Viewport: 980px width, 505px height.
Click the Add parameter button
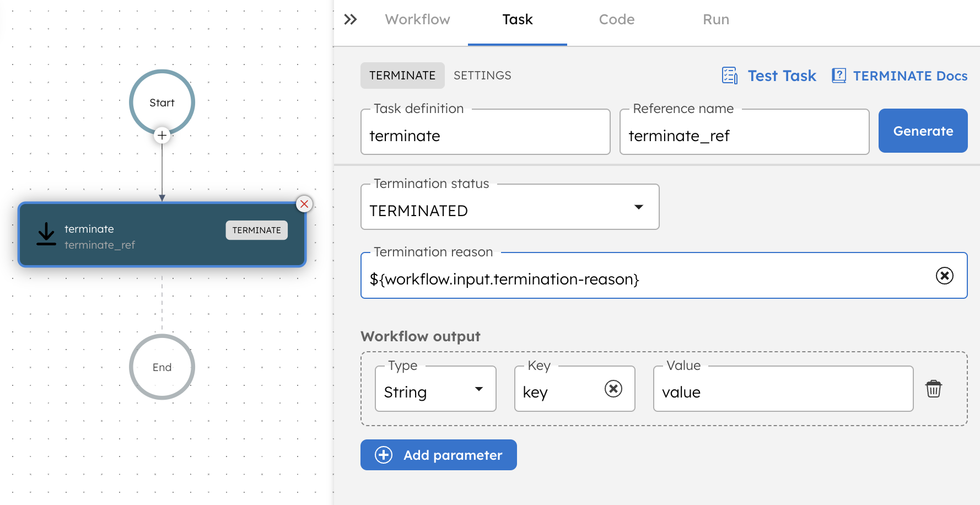pos(439,455)
